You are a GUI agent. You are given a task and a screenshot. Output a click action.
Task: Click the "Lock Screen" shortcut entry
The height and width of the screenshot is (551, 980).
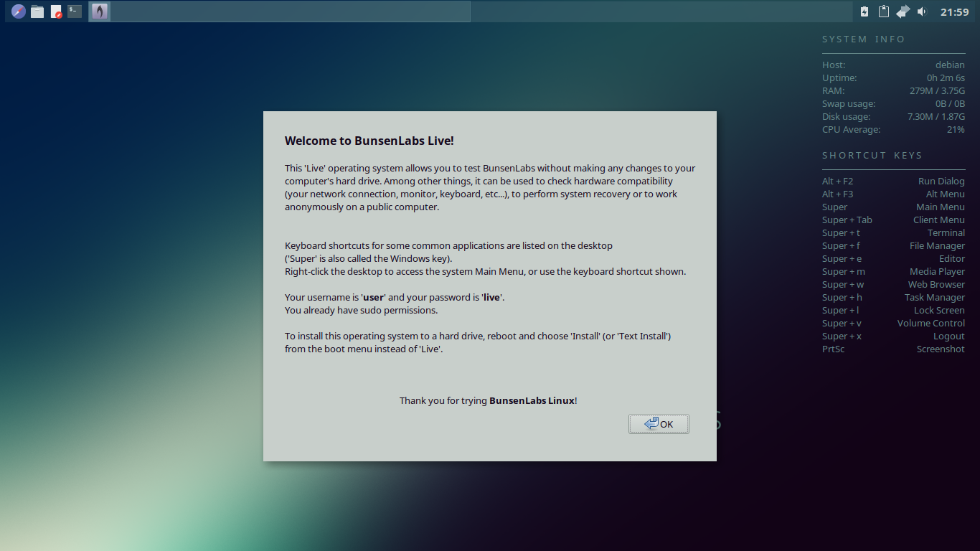939,311
